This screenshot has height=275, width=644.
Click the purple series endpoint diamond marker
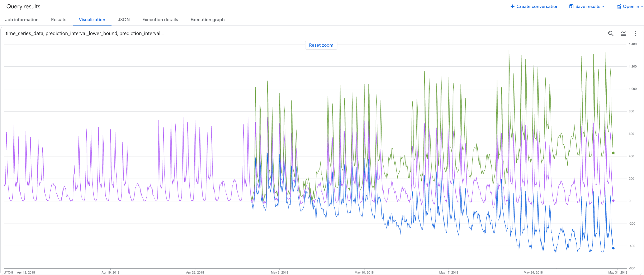click(613, 201)
